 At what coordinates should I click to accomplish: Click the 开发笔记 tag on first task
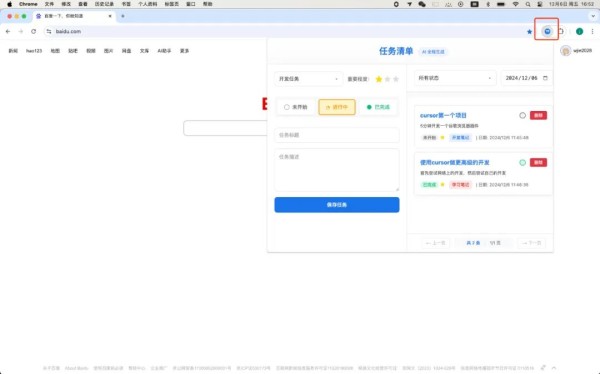pyautogui.click(x=460, y=137)
